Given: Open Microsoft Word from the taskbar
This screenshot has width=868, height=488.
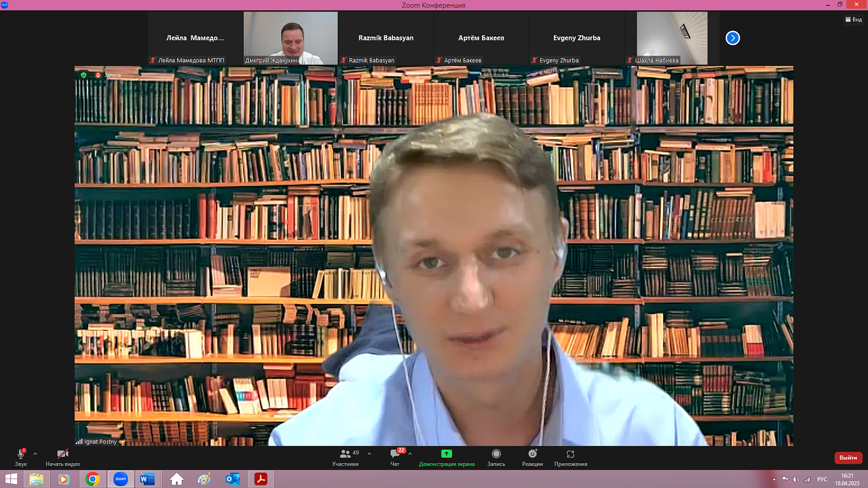Looking at the screenshot, I should click(148, 479).
